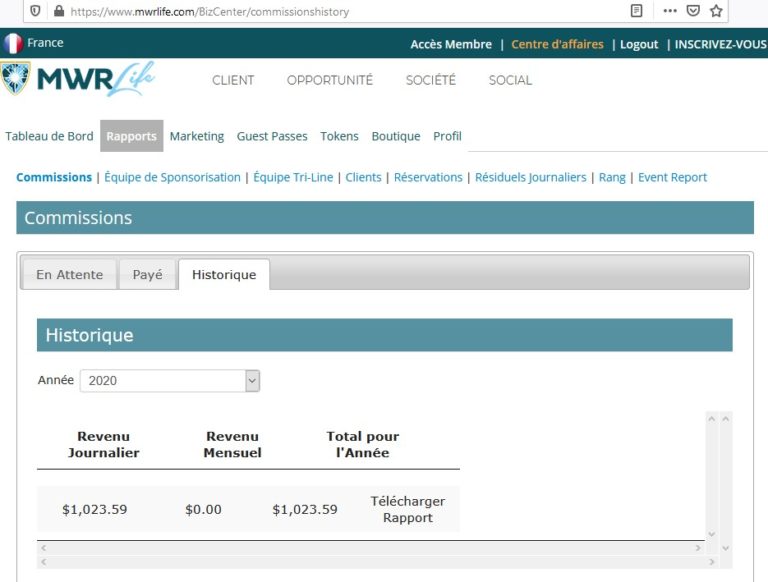Go to Tableau de Bord
Screen dimensions: 768x582
49,136
